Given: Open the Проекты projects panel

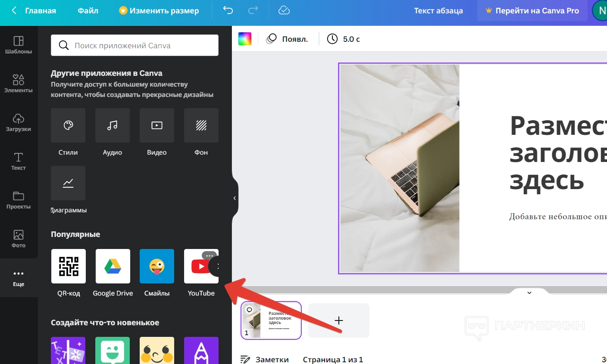Looking at the screenshot, I should (19, 200).
